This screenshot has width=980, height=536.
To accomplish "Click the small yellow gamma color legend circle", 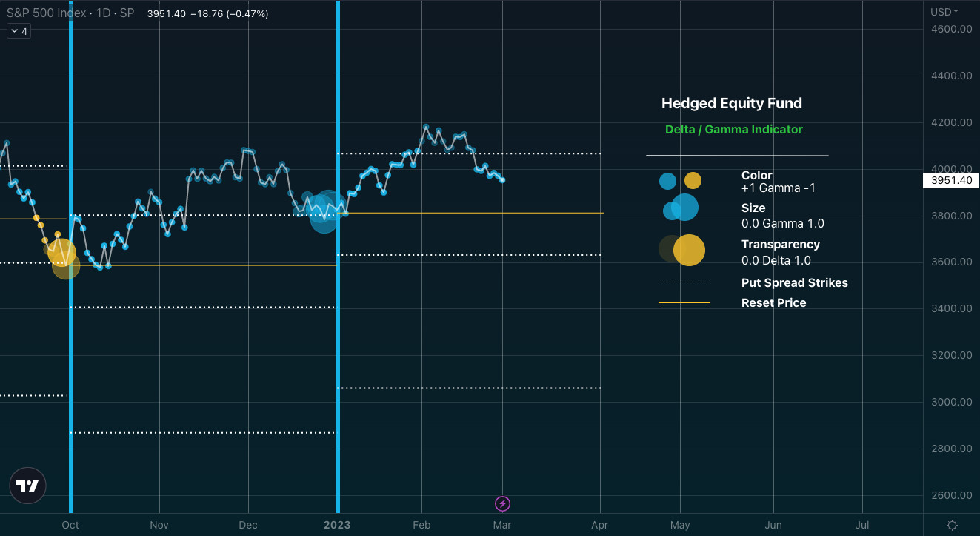I will point(693,181).
